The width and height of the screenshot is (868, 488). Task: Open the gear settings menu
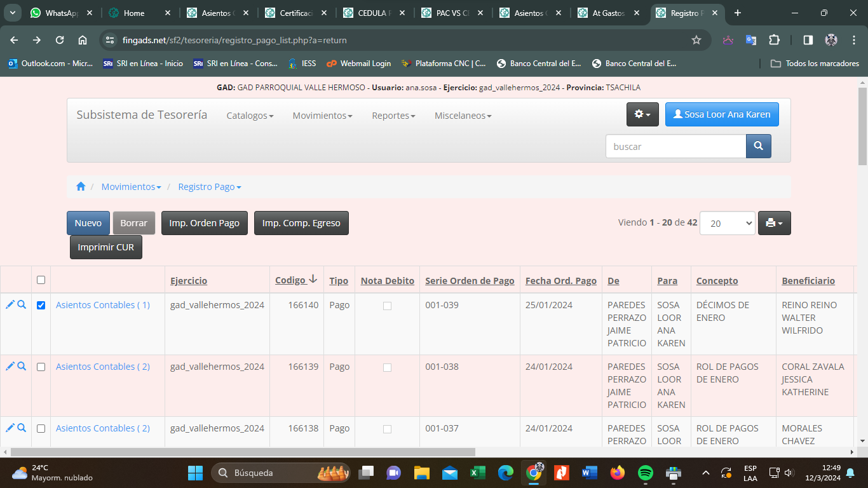point(642,114)
